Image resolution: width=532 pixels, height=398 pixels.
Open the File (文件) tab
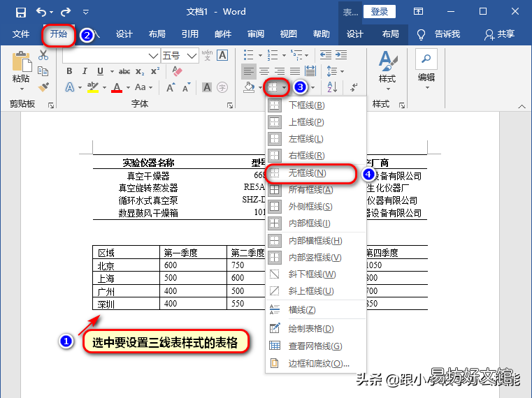[x=21, y=34]
